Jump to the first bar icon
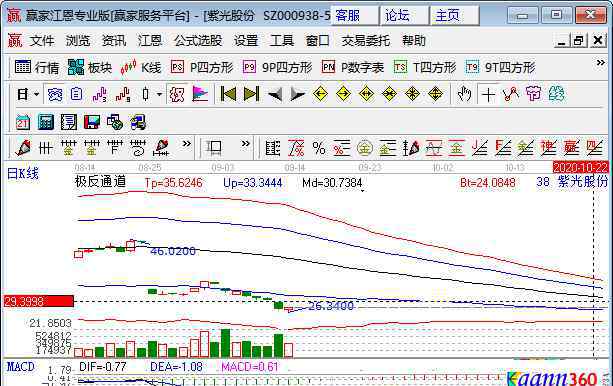The width and height of the screenshot is (613, 386). tap(228, 94)
